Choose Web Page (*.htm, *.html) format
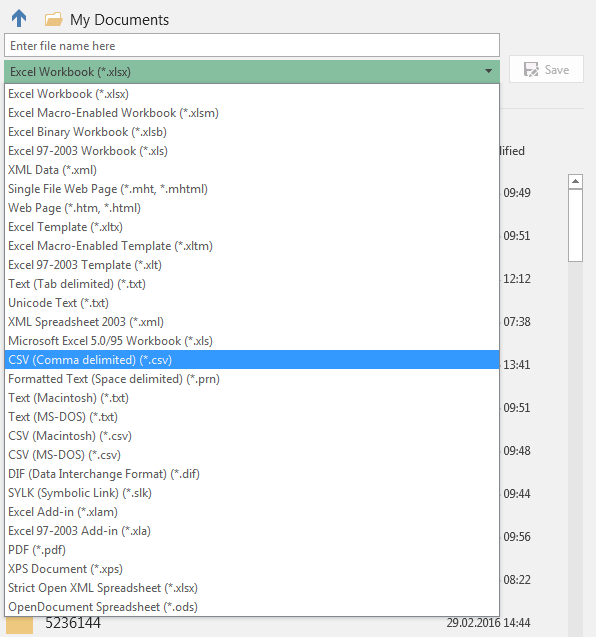 click(x=252, y=208)
